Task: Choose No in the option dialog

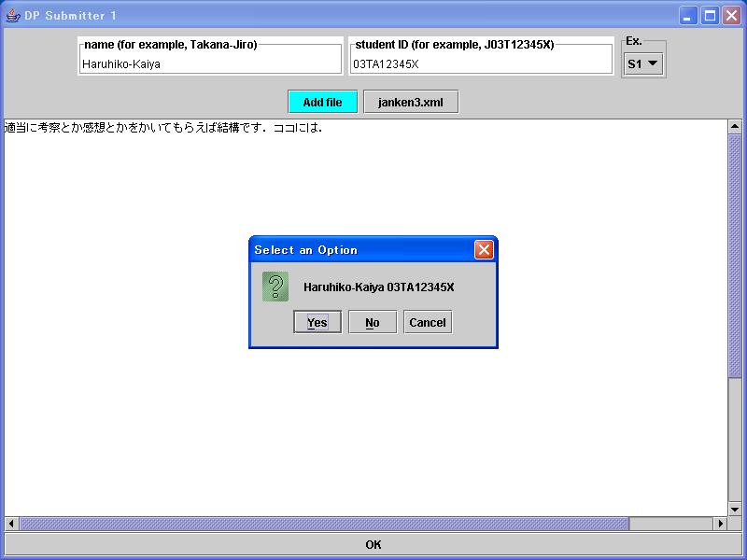Action: (x=373, y=322)
